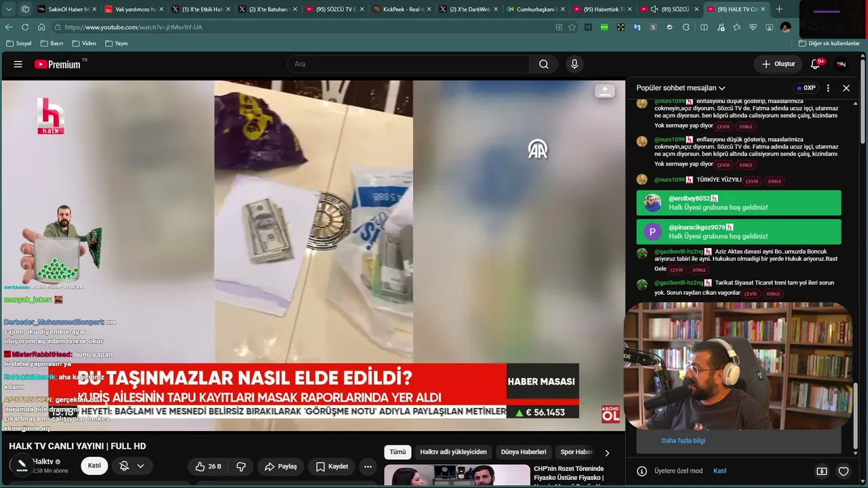Open CHP'nin Rozet Töreninde Fiyasko video title
868x488 pixels.
coord(568,473)
